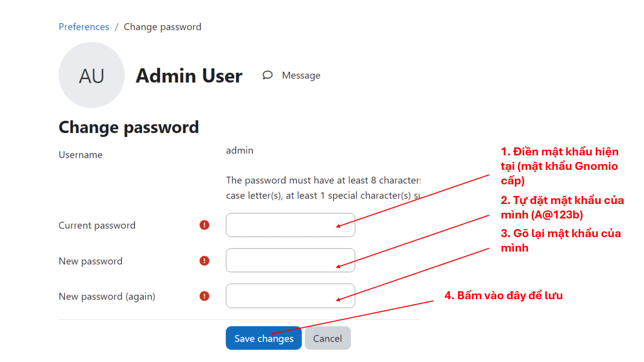
Task: Click the Change password section heading
Action: tap(129, 127)
